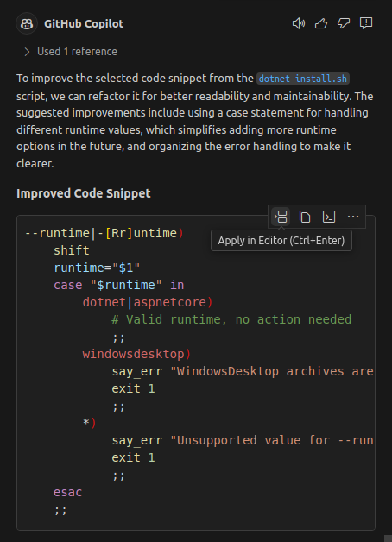Click the read aloud speaker icon
The width and height of the screenshot is (392, 542).
coord(299,23)
